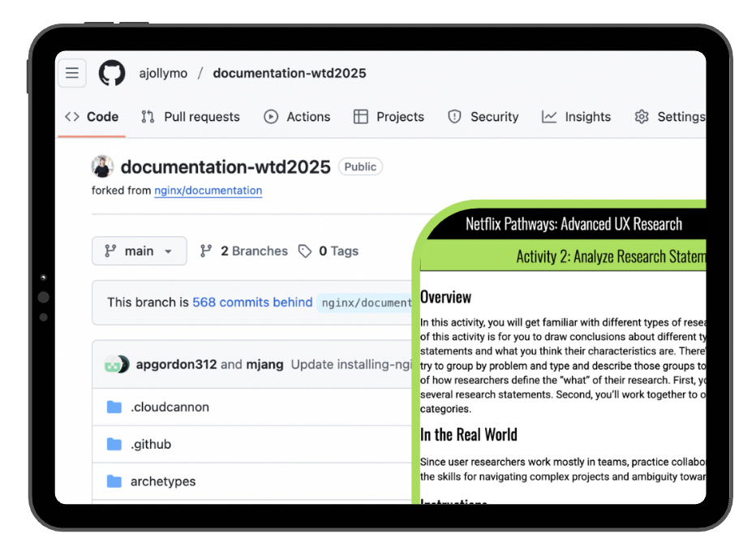756x560 pixels.
Task: Open the Actions tab
Action: pyautogui.click(x=297, y=117)
